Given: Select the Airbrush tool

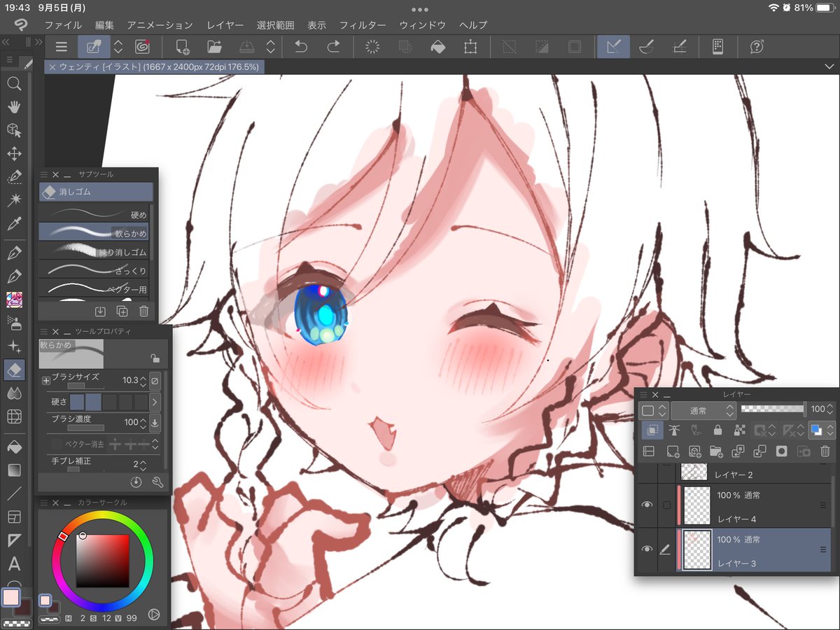Looking at the screenshot, I should (x=14, y=323).
